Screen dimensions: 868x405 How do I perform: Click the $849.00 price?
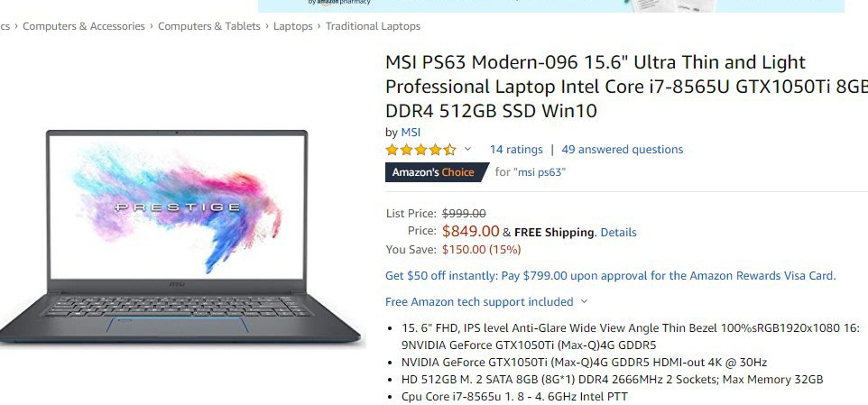point(470,231)
